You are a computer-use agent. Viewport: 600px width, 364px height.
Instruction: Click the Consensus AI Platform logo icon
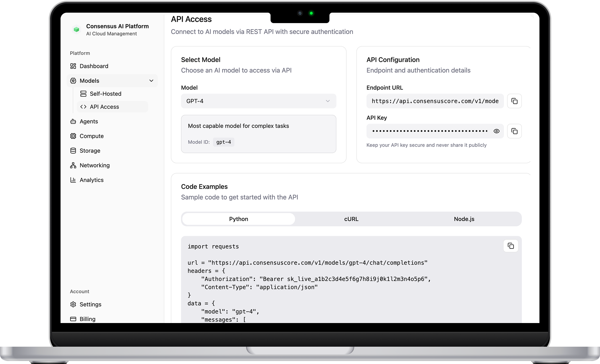(x=76, y=29)
